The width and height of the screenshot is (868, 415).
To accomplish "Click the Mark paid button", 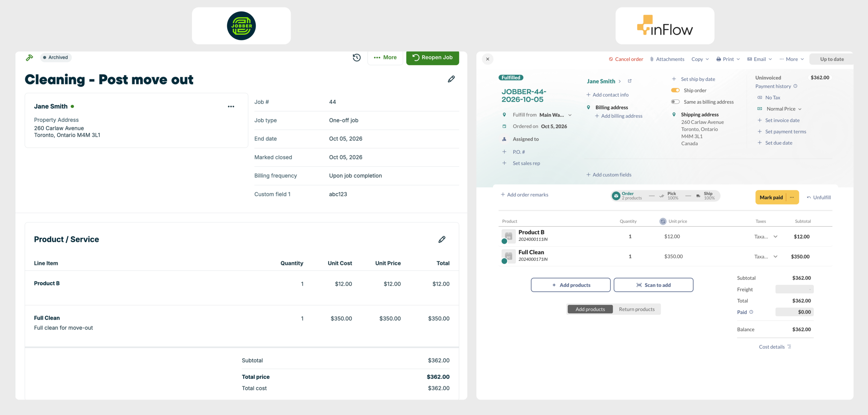I will [x=771, y=197].
